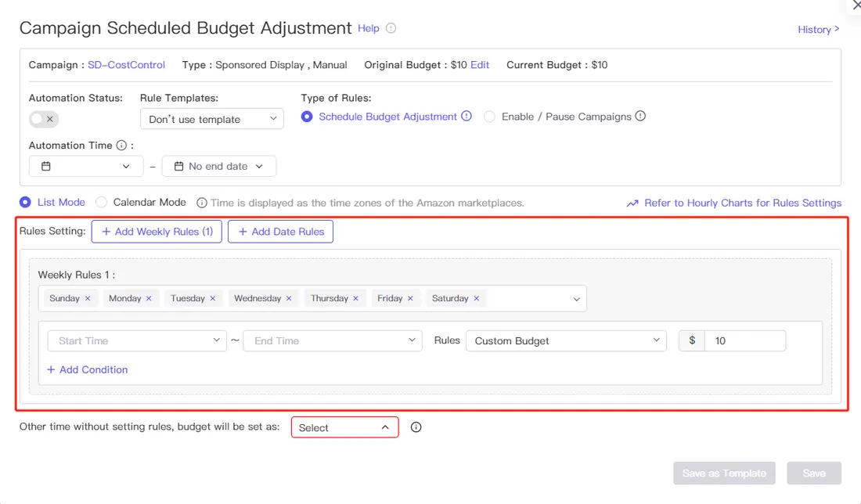Click the info icon beside Schedule Budget Adjustment

coord(467,117)
